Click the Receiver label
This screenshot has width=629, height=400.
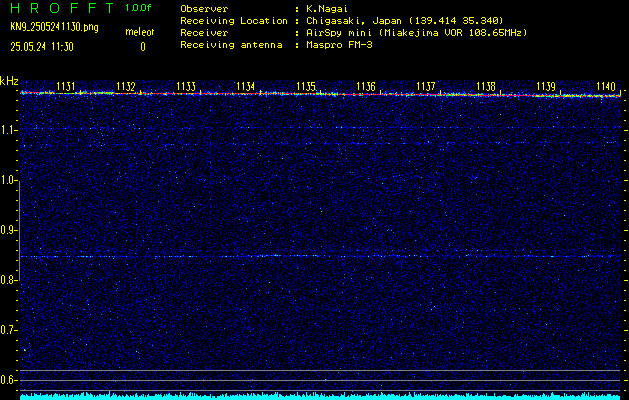pos(204,33)
